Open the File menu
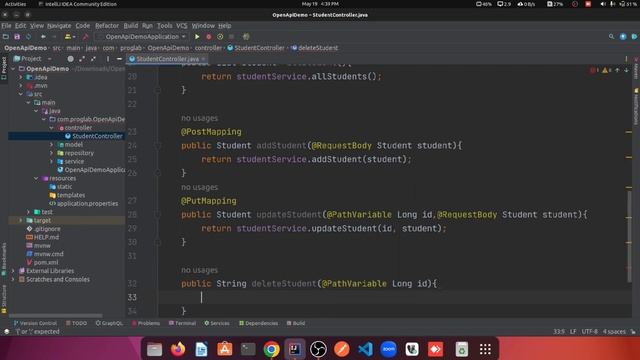The height and width of the screenshot is (360, 640). click(6, 26)
